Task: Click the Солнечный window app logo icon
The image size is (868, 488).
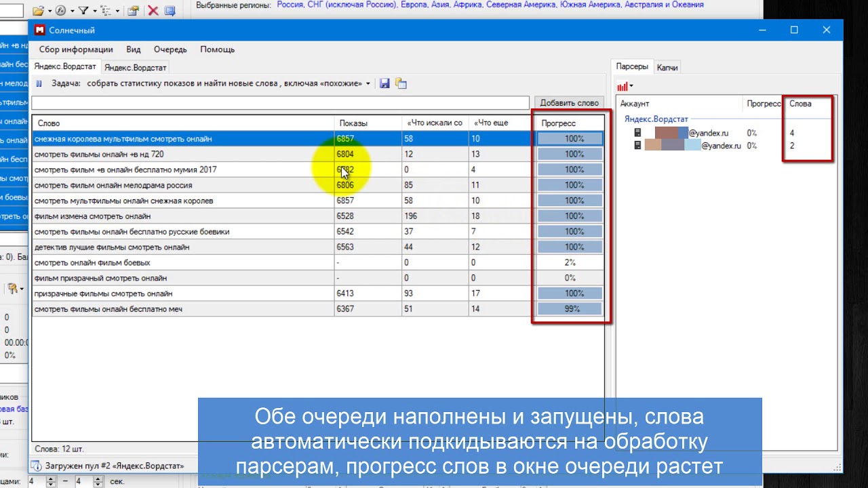Action: coord(39,30)
